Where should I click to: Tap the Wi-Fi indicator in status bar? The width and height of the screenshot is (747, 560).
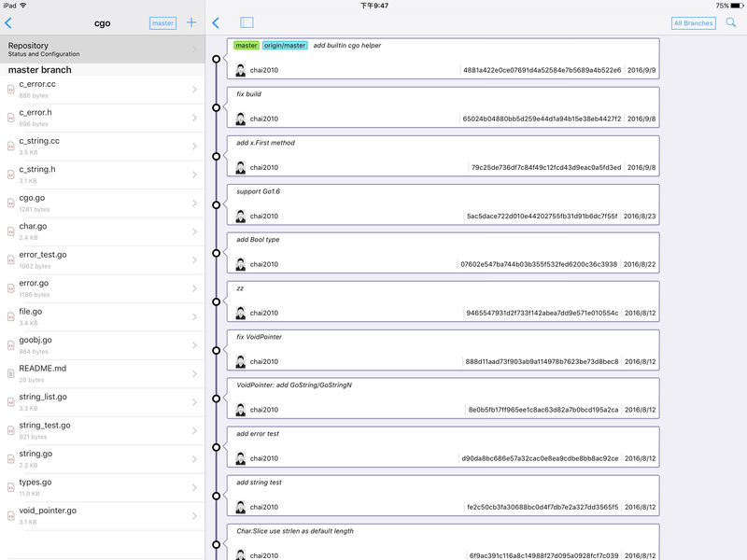[x=22, y=6]
